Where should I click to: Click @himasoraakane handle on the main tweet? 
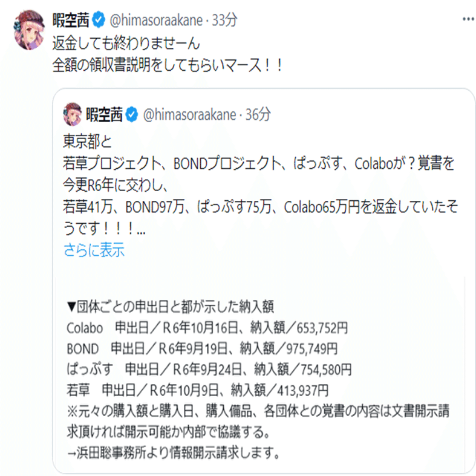pos(154,21)
